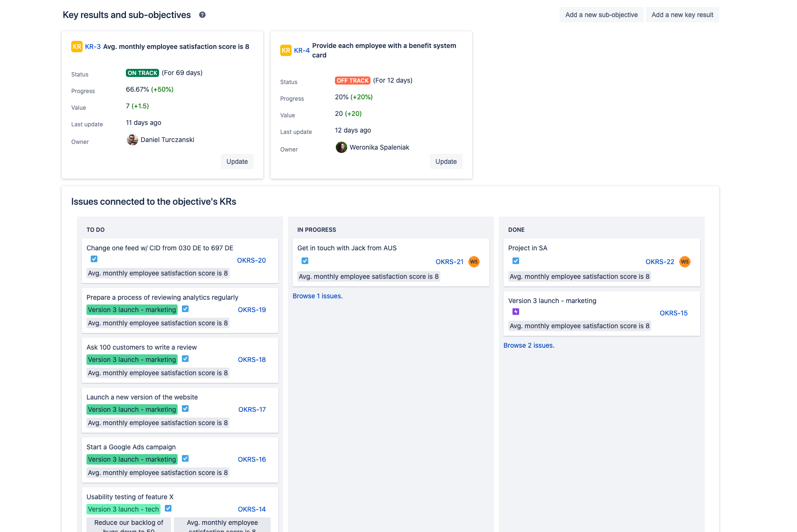Click the WS assignee avatar on OKRS-21
Image resolution: width=797 pixels, height=532 pixels.
[x=474, y=262]
